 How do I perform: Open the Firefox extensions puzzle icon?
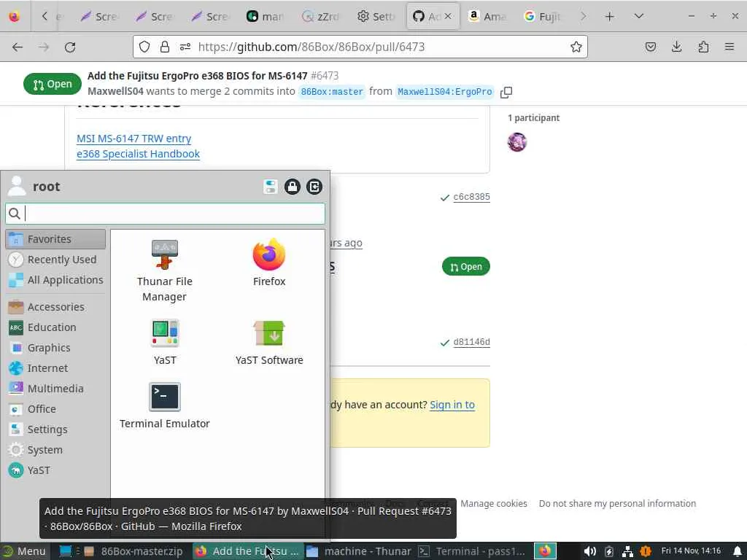coord(703,47)
